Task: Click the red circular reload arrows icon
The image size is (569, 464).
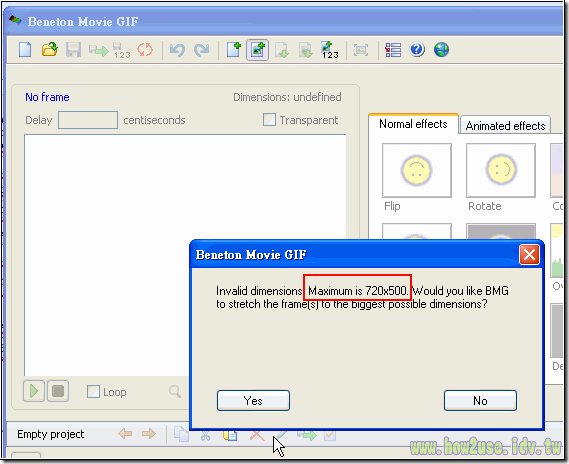Action: click(145, 50)
